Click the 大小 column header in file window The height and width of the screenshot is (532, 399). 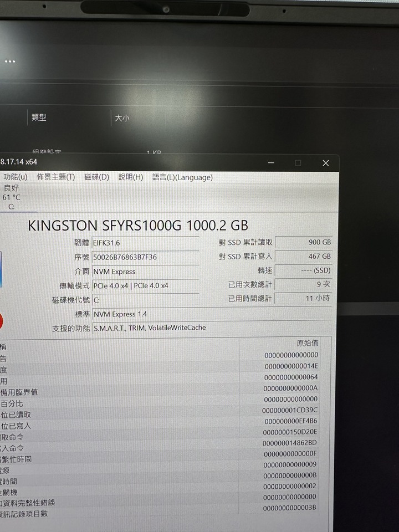(122, 118)
